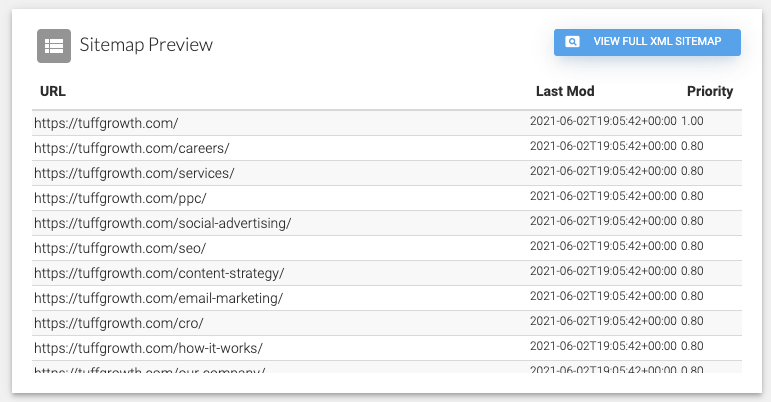Open the content-strategy page URL
The height and width of the screenshot is (402, 771).
159,273
